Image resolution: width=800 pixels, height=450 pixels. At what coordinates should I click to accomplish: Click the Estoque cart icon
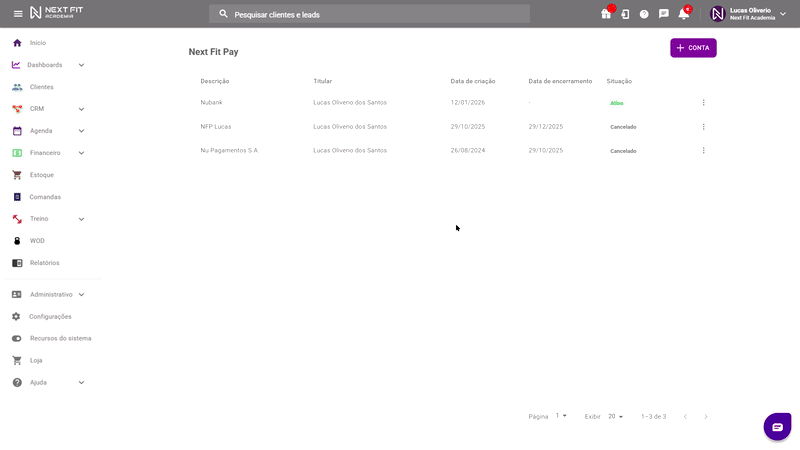click(x=17, y=175)
